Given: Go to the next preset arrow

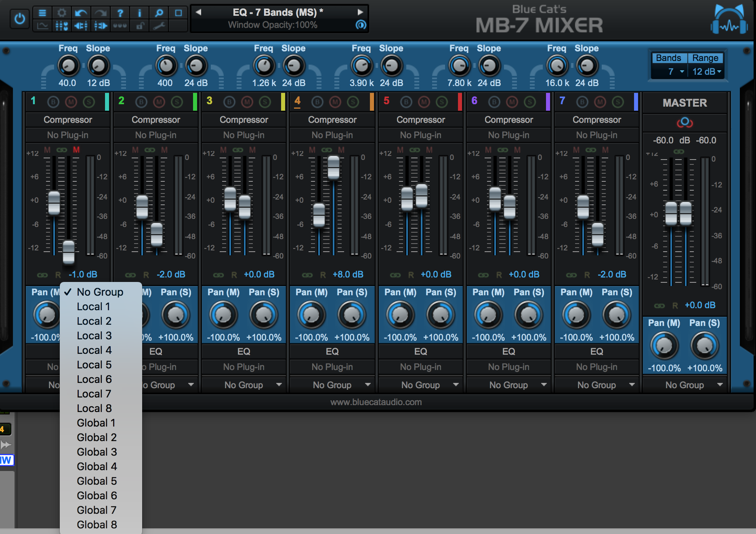Looking at the screenshot, I should [x=360, y=12].
